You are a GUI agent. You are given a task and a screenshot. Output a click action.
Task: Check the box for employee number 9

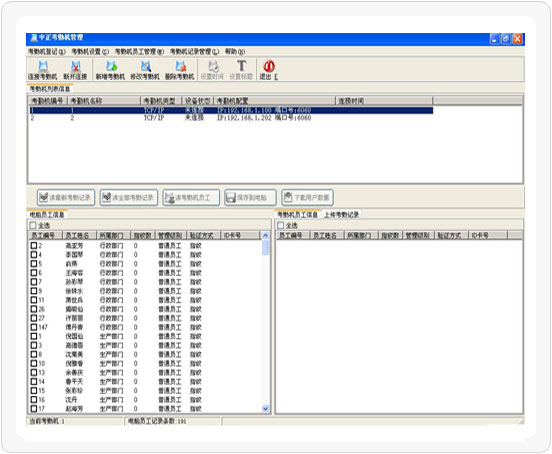[x=34, y=291]
